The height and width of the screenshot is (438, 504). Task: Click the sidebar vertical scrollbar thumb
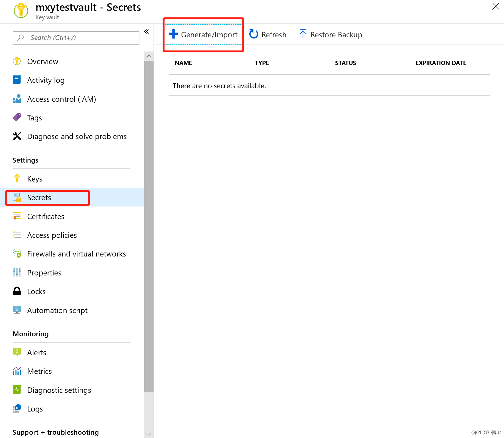149,226
